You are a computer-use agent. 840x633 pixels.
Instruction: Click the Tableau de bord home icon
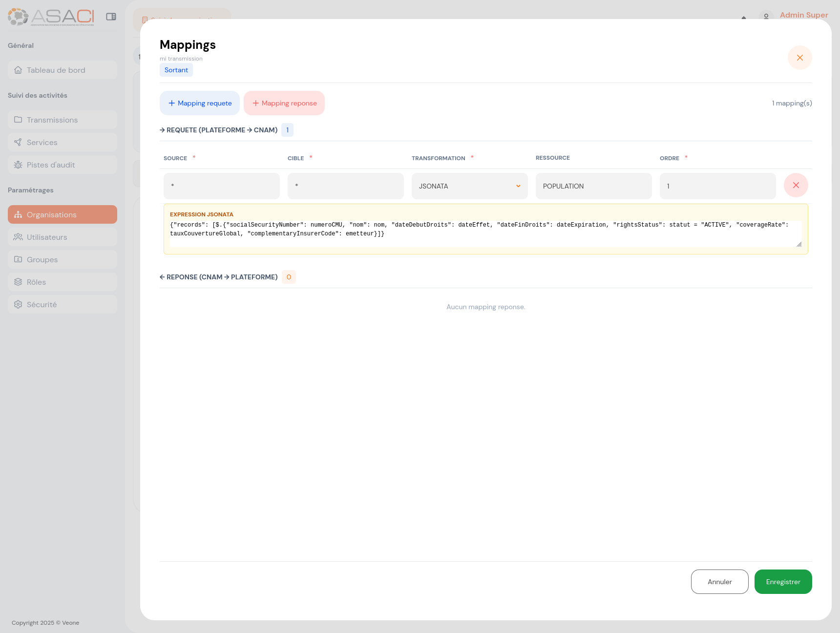18,70
